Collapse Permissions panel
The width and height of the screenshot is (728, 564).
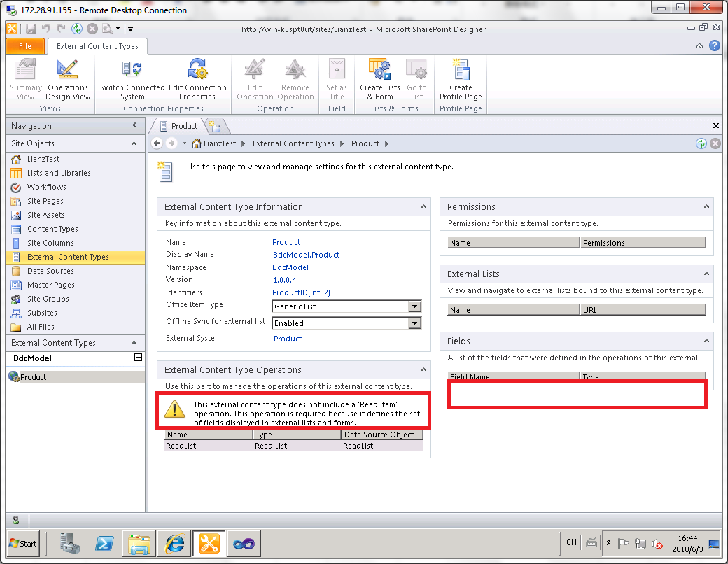point(706,206)
